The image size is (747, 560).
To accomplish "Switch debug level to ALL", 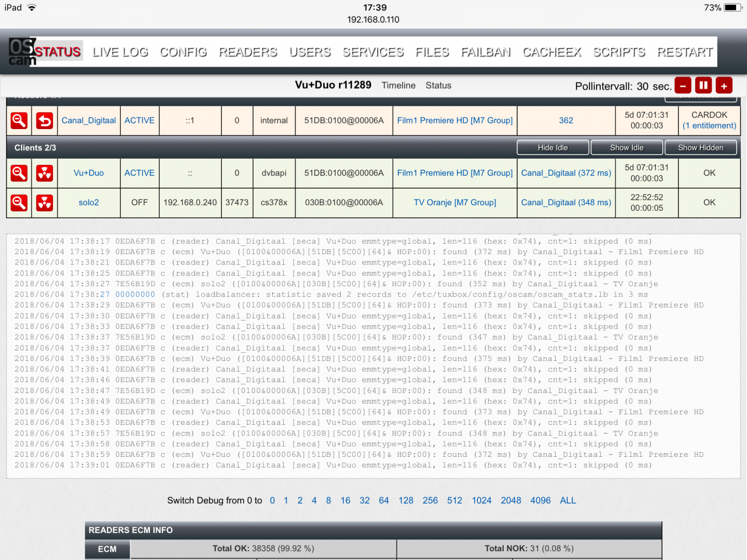I will pyautogui.click(x=568, y=500).
